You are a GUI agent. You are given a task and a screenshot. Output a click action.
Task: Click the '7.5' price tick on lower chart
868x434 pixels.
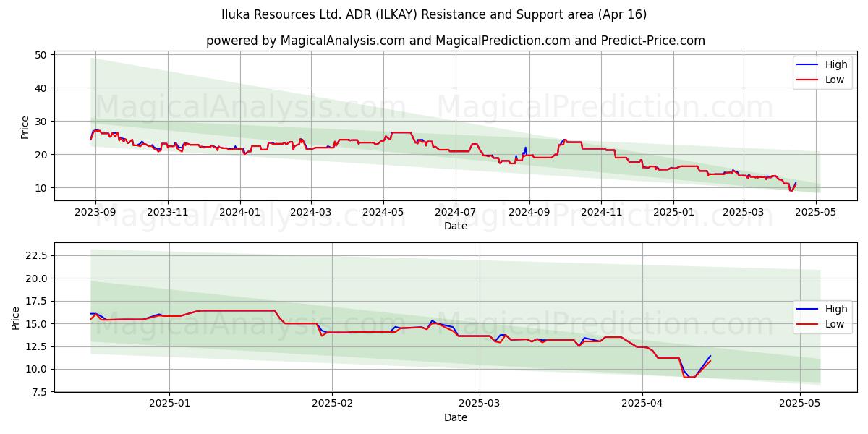coord(40,392)
